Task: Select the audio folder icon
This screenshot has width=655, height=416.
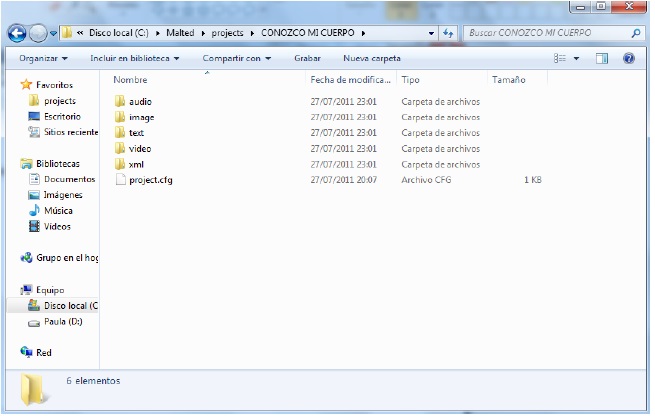Action: click(120, 101)
